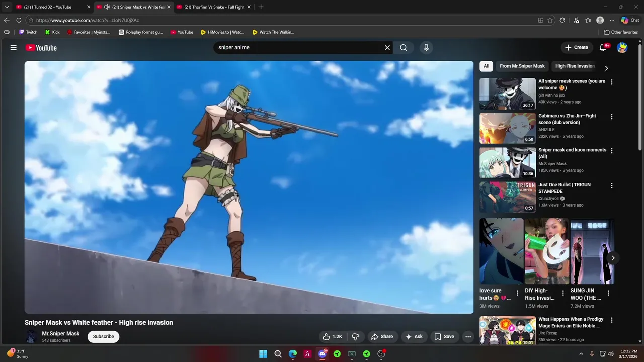Open Other favorites folder
This screenshot has height=362, width=644.
tap(621, 32)
